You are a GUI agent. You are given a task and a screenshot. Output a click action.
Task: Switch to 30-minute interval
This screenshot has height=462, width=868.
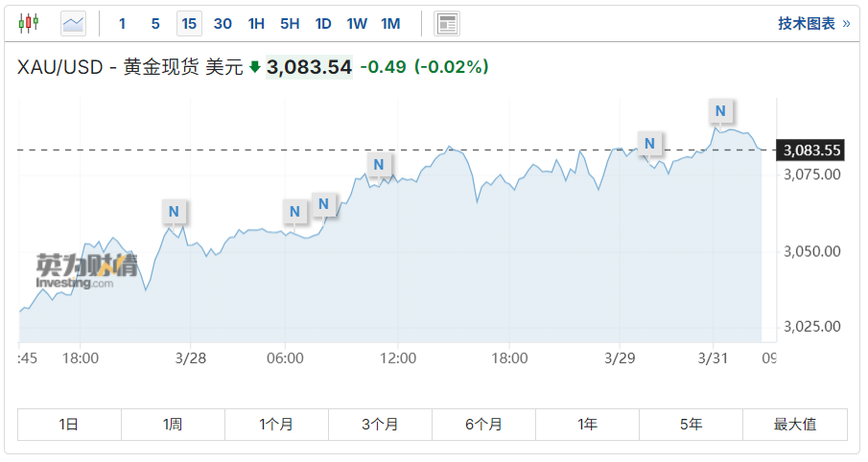[x=223, y=23]
